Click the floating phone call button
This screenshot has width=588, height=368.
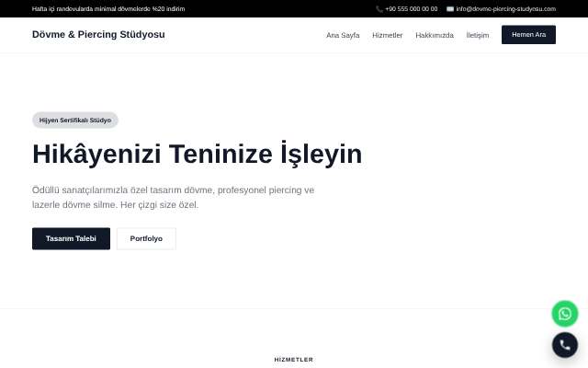coord(565,345)
